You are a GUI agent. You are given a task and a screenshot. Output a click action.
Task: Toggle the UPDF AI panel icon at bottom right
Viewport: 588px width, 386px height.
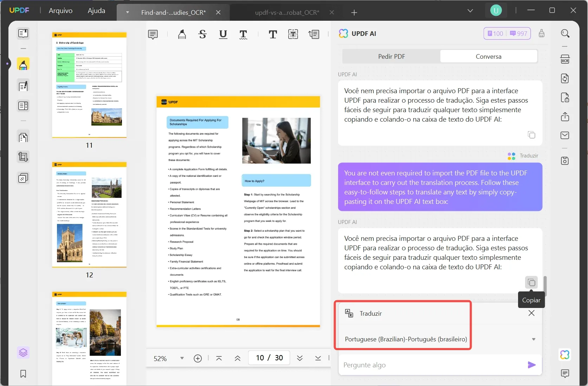tap(565, 355)
